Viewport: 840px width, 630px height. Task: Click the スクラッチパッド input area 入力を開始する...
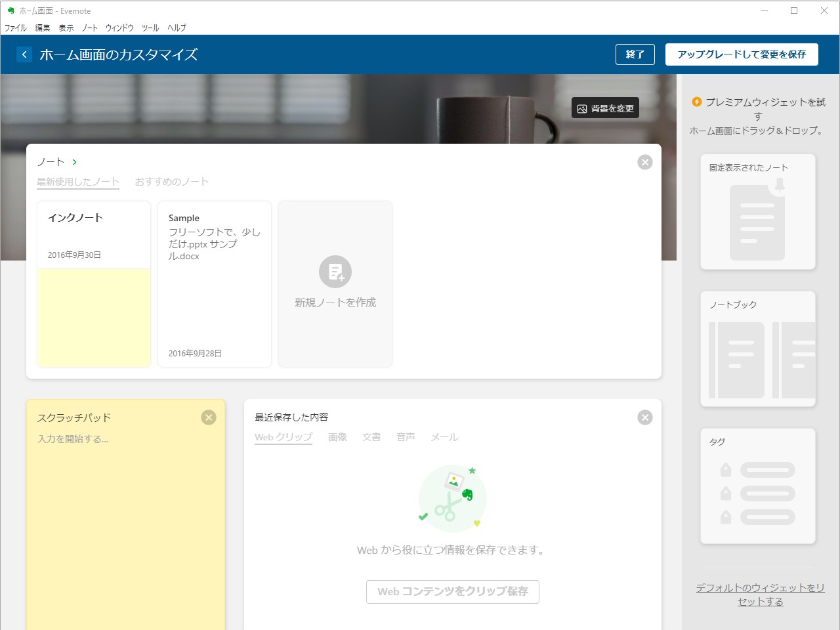73,439
